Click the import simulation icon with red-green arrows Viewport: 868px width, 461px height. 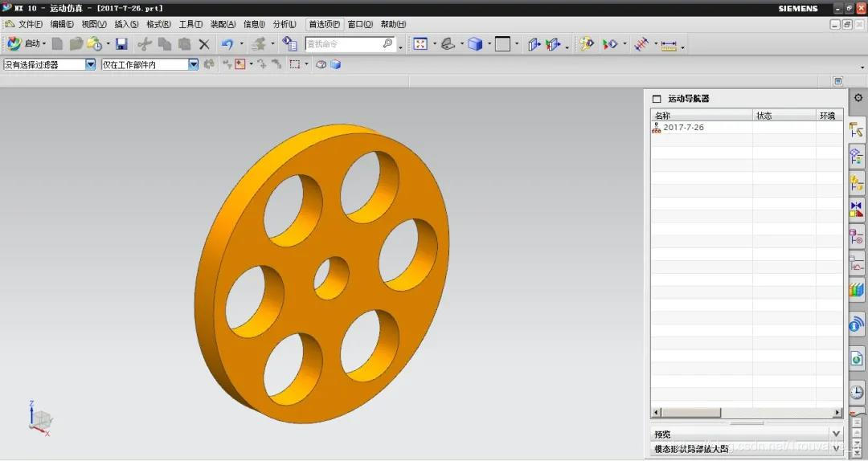553,43
